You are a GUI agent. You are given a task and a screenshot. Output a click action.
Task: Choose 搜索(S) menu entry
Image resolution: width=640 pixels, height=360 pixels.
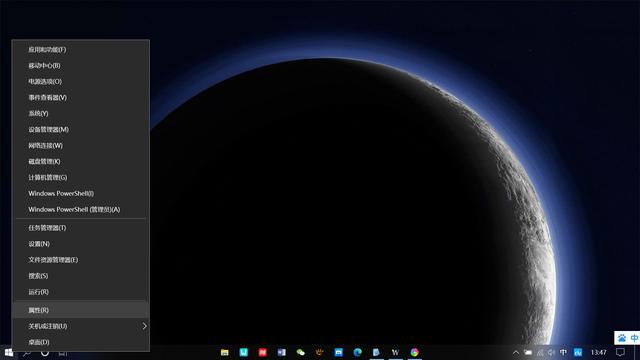coord(80,276)
